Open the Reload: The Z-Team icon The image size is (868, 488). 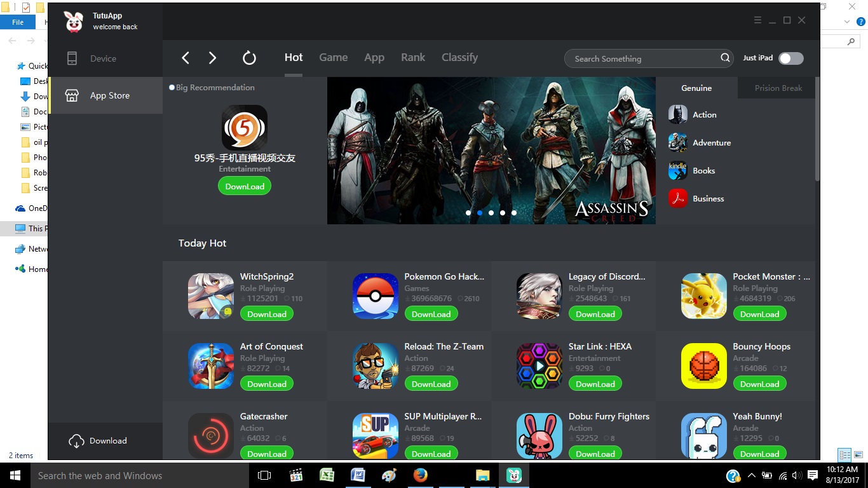tap(376, 366)
